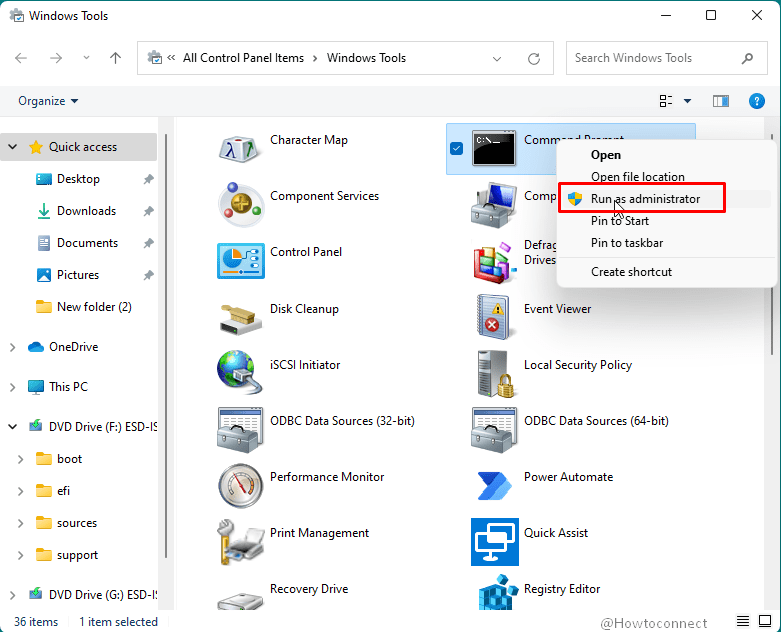Expand the address bar history dropdown
The image size is (781, 632).
pyautogui.click(x=497, y=59)
